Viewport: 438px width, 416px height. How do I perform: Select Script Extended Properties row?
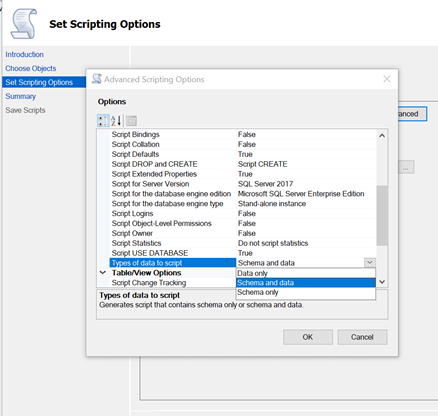point(243,174)
